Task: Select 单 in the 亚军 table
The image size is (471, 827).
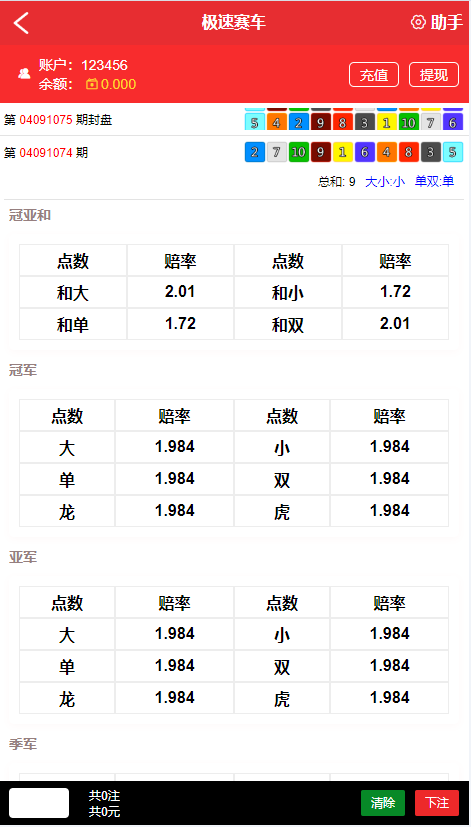Action: tap(67, 666)
